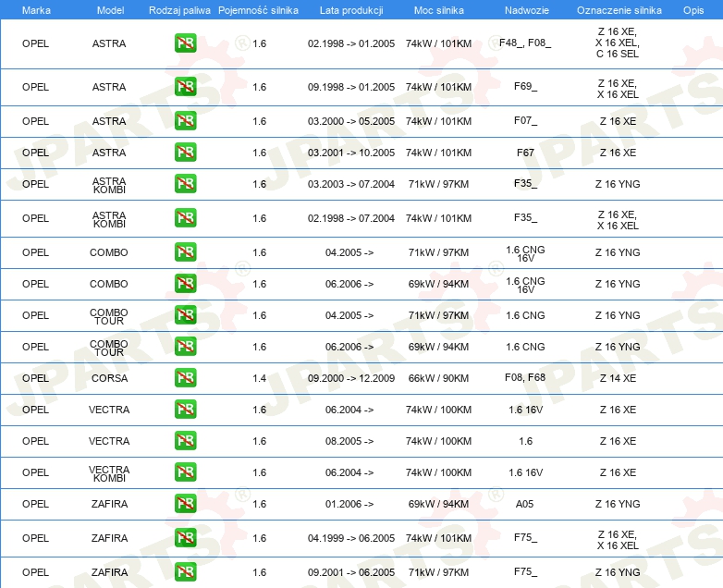Select the body code cell 'F48_, F08_'
The image size is (723, 588).
(525, 43)
